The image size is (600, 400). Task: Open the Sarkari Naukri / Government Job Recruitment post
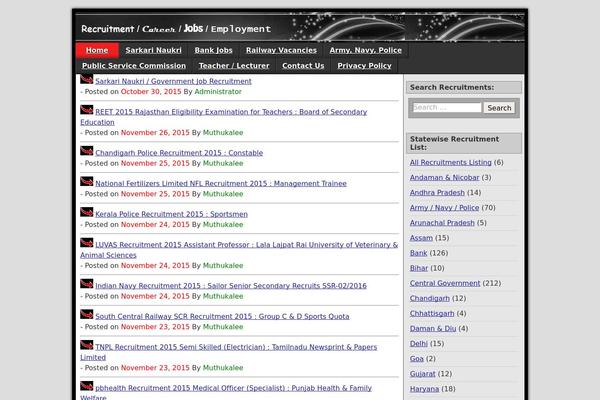(x=173, y=81)
